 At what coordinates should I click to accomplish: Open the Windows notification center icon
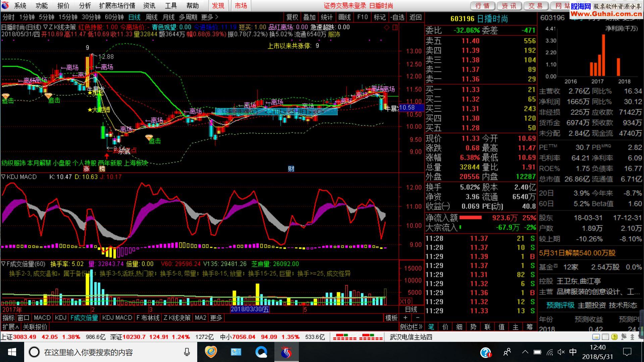tap(627, 352)
